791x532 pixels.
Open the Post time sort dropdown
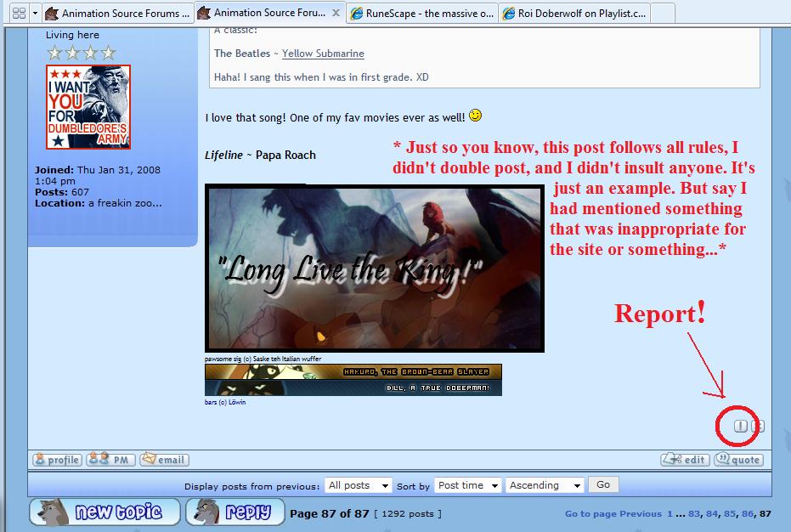[x=468, y=485]
